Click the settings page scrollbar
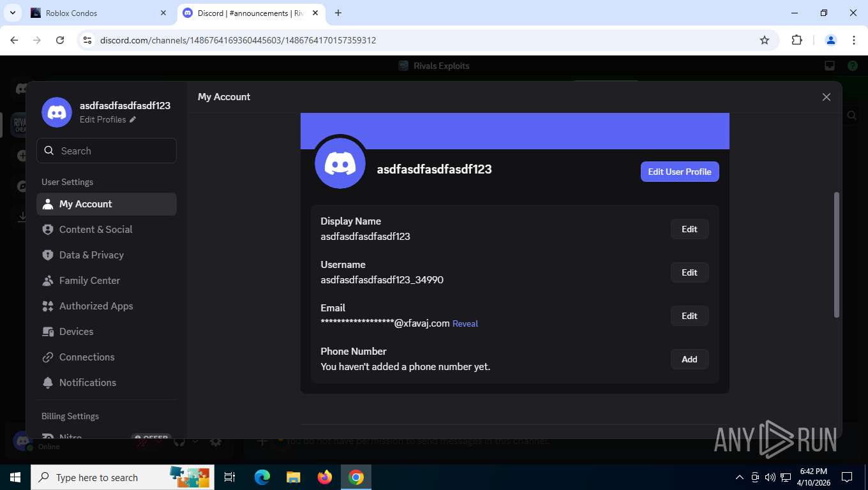The height and width of the screenshot is (490, 868). tap(837, 254)
